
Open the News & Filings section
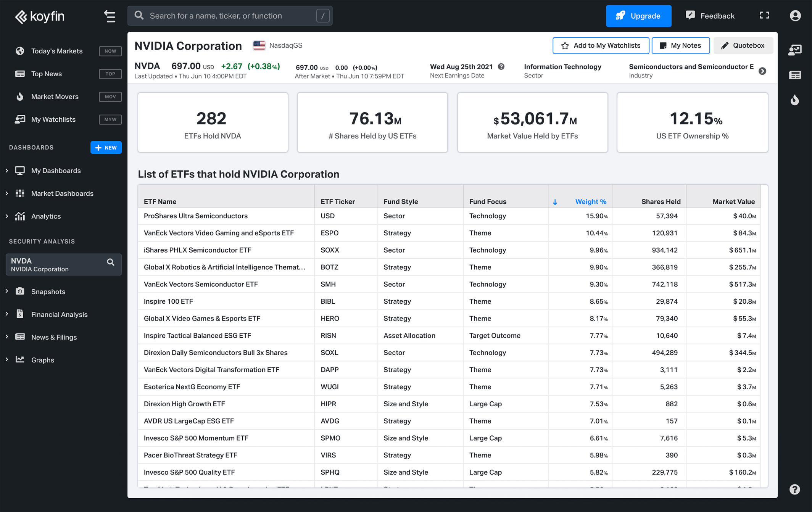[6, 337]
